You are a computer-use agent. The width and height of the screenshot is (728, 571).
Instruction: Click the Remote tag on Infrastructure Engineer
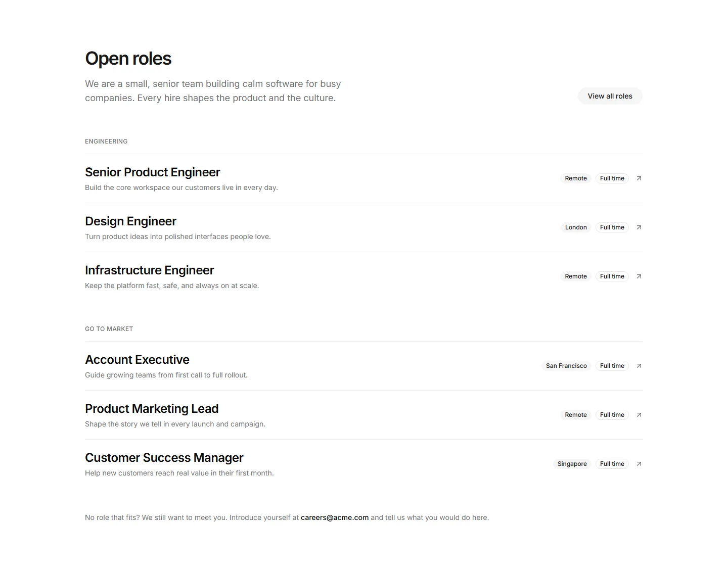click(576, 276)
